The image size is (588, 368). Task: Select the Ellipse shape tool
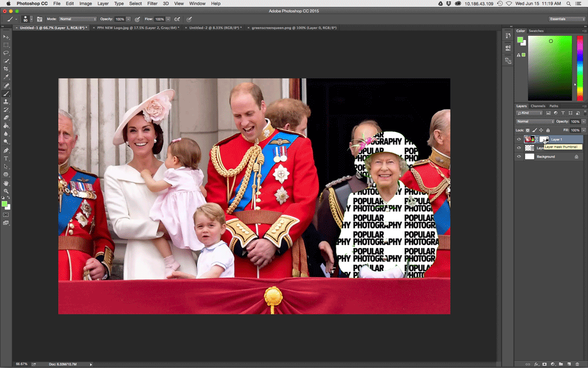pos(6,175)
